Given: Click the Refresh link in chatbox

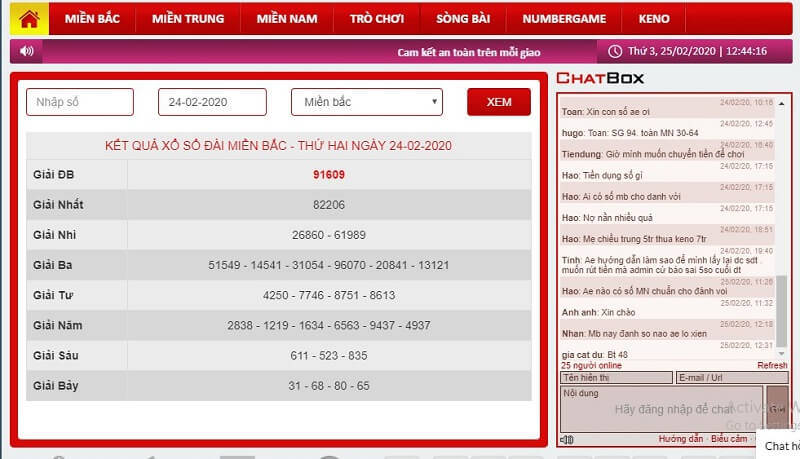Looking at the screenshot, I should pos(772,366).
